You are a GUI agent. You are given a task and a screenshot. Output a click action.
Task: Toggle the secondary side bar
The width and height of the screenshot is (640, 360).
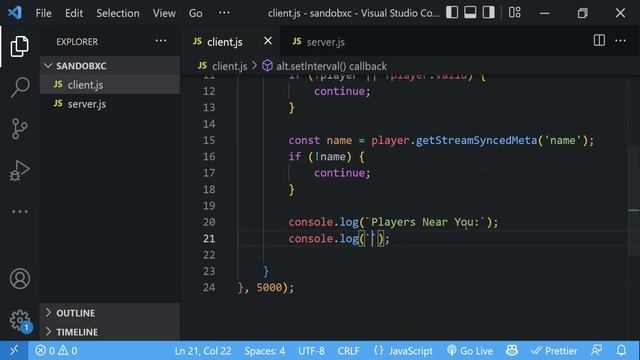[489, 13]
